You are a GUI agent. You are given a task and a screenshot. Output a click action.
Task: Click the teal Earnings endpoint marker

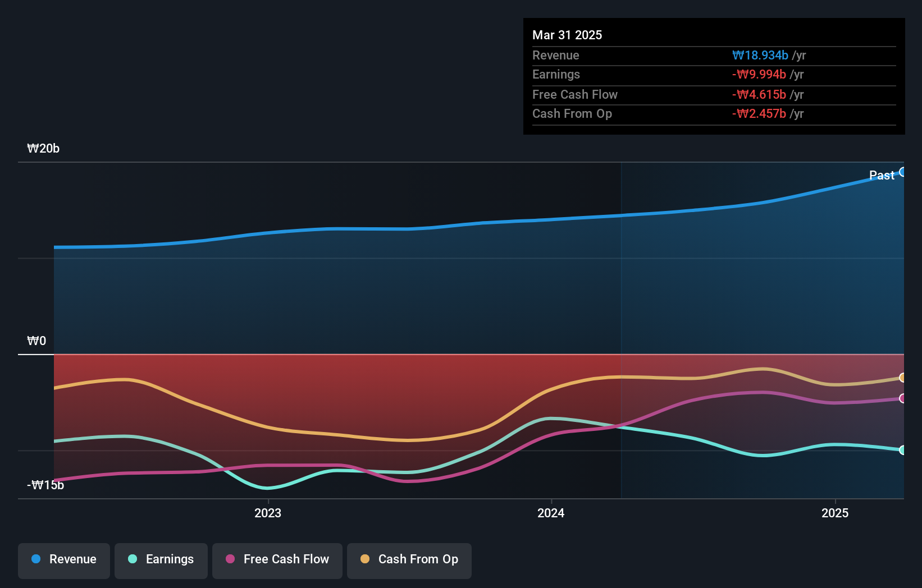coord(902,450)
